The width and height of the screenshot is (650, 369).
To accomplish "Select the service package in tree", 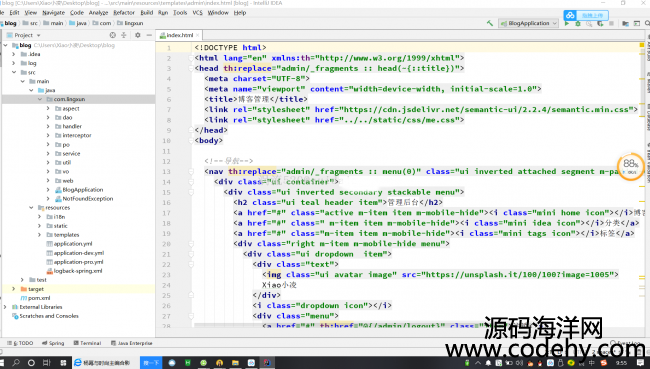I will (71, 154).
